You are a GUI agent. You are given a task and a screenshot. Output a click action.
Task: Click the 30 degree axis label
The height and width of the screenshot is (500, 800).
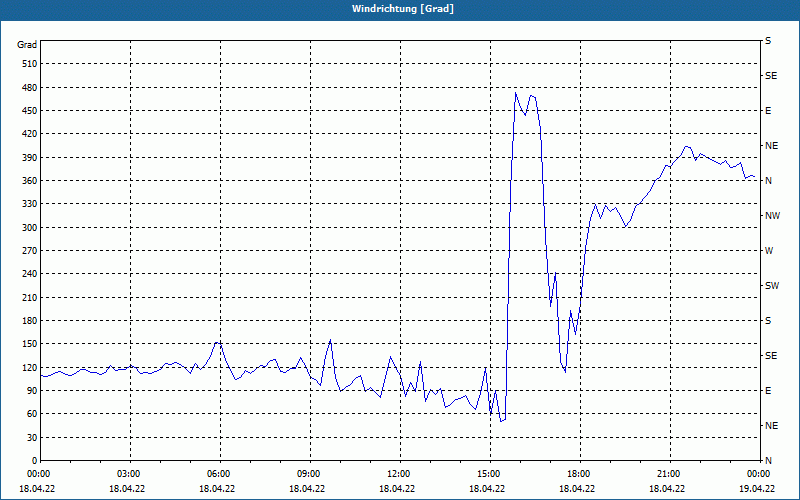(32, 437)
